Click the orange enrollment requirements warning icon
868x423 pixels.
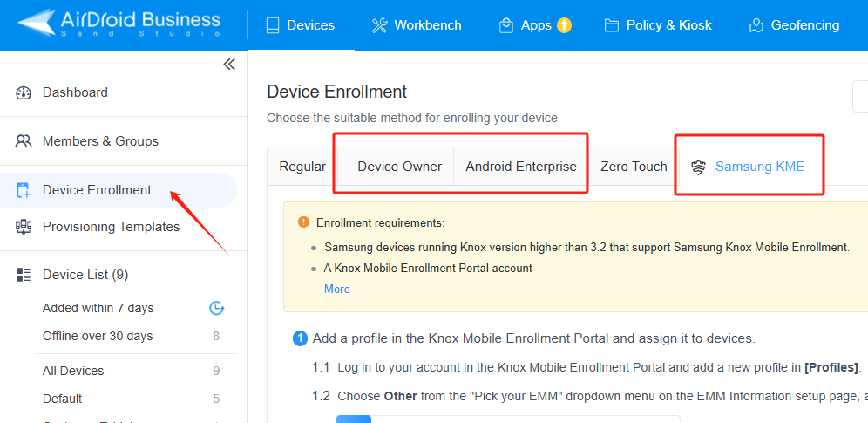coord(303,222)
